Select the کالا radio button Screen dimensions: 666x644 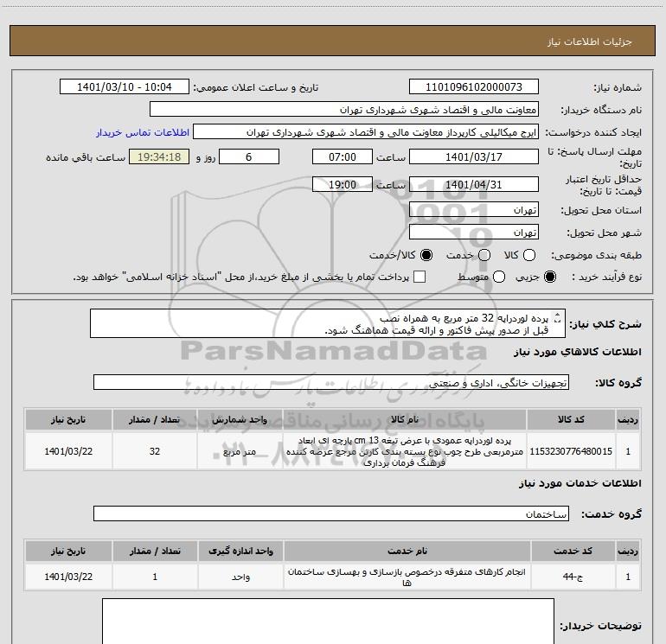click(529, 255)
